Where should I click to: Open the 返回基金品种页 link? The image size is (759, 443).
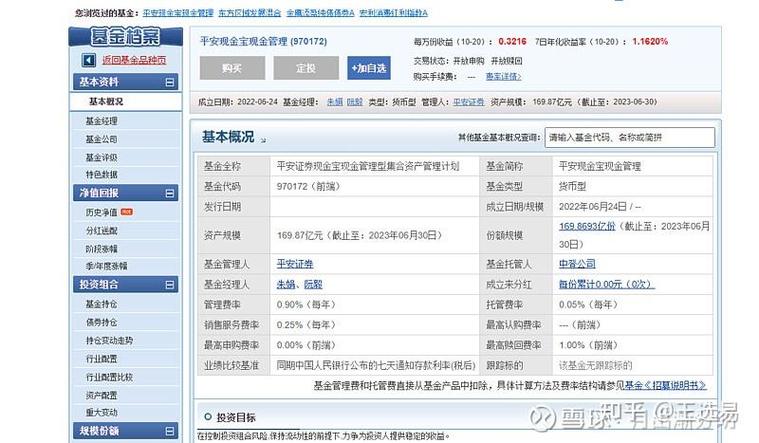pos(134,60)
